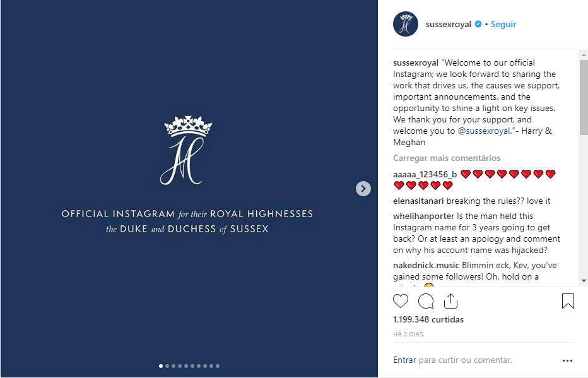This screenshot has height=378, width=588.
Task: Share the post using the share icon
Action: point(450,301)
